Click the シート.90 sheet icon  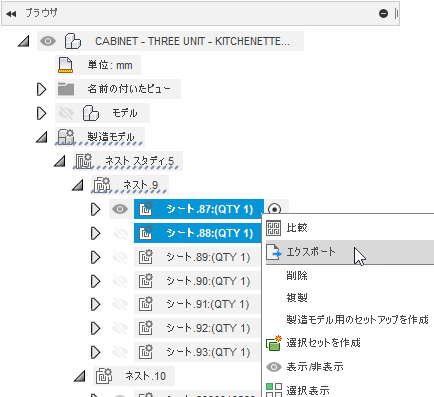[x=145, y=281]
